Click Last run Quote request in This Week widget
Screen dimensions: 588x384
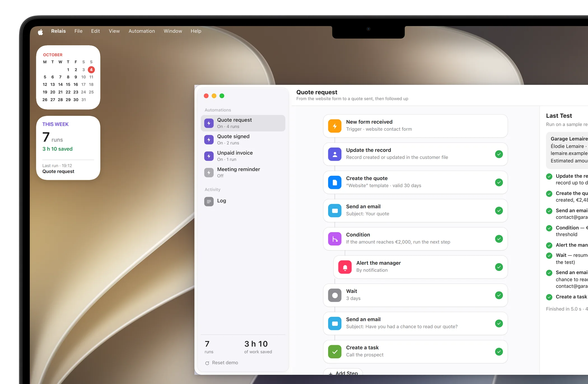coord(58,169)
